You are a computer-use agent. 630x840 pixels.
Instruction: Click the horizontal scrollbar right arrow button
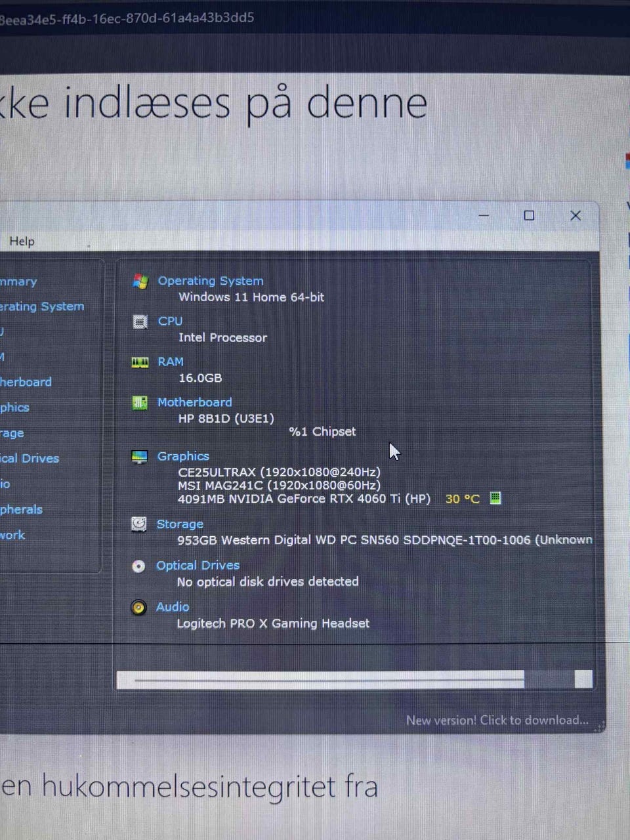click(583, 679)
